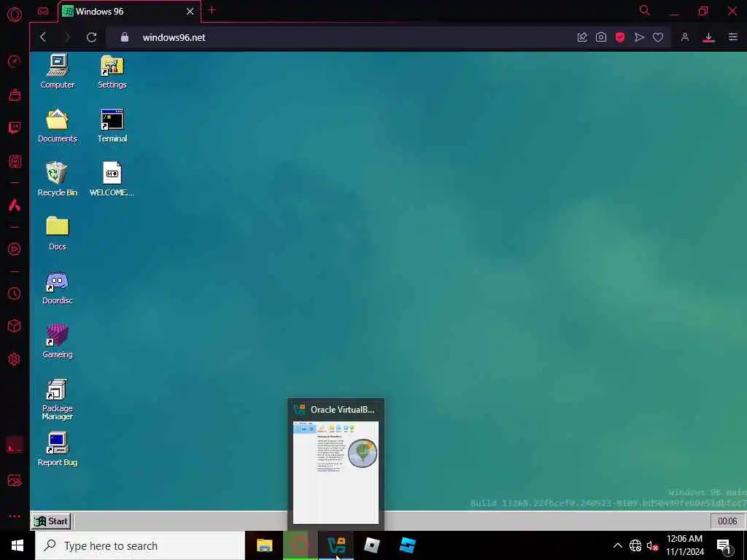Viewport: 747px width, 560px height.
Task: Go back to the previous page
Action: [x=43, y=37]
